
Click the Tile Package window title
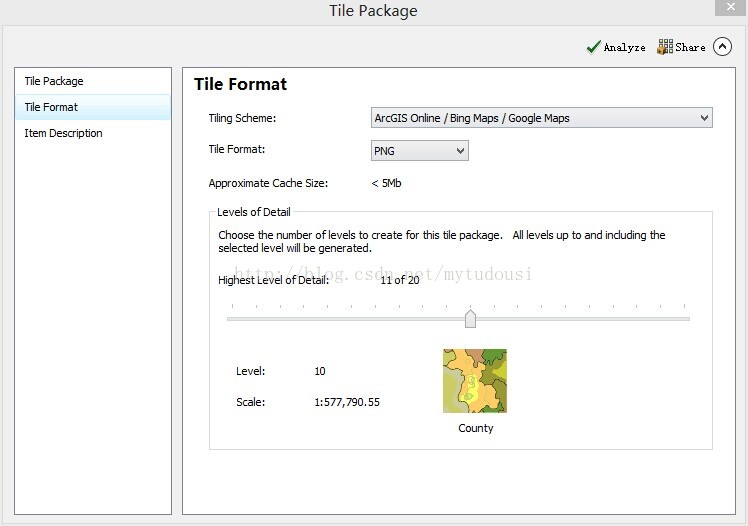tap(373, 10)
